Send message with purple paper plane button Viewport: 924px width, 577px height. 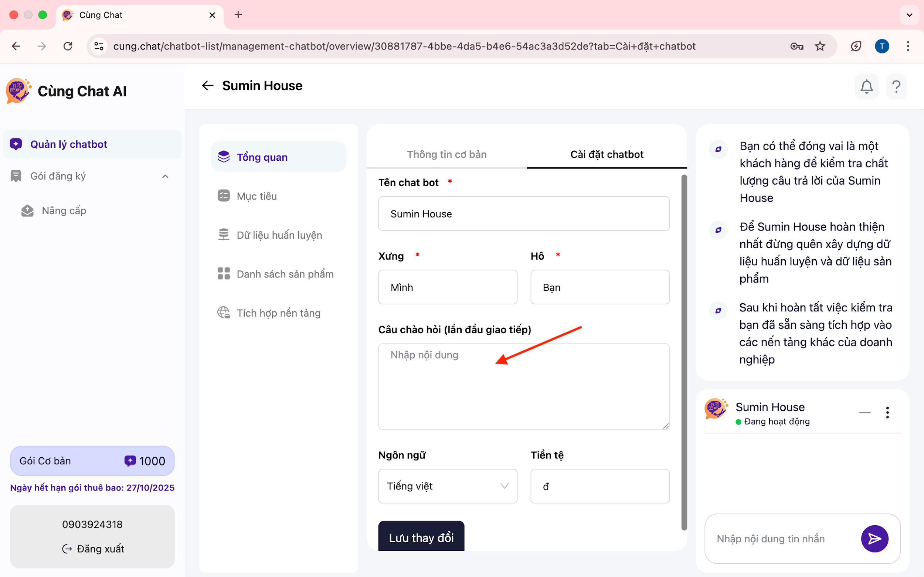874,539
